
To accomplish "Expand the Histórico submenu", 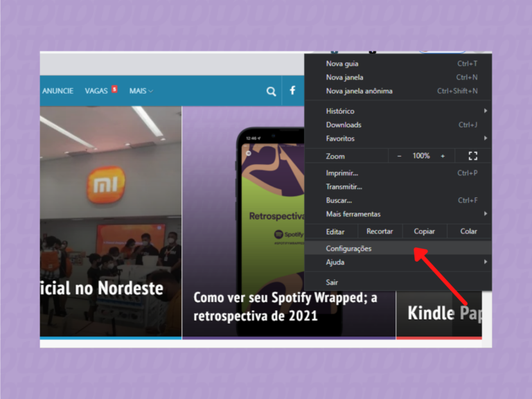I will (398, 111).
